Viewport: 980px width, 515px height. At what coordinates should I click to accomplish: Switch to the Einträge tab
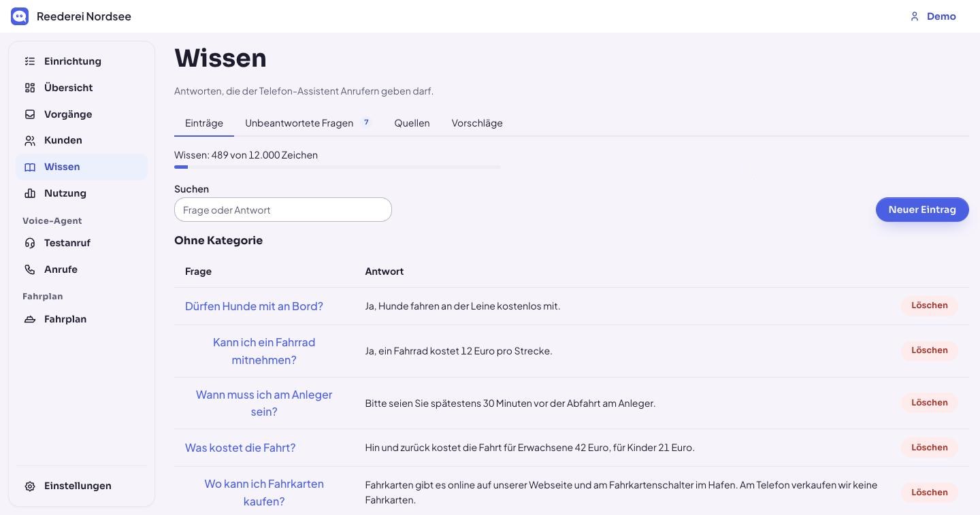(x=204, y=123)
